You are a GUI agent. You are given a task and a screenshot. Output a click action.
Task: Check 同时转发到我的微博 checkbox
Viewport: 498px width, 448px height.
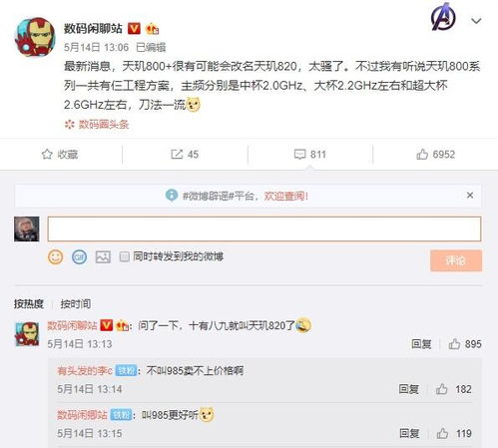pos(124,256)
